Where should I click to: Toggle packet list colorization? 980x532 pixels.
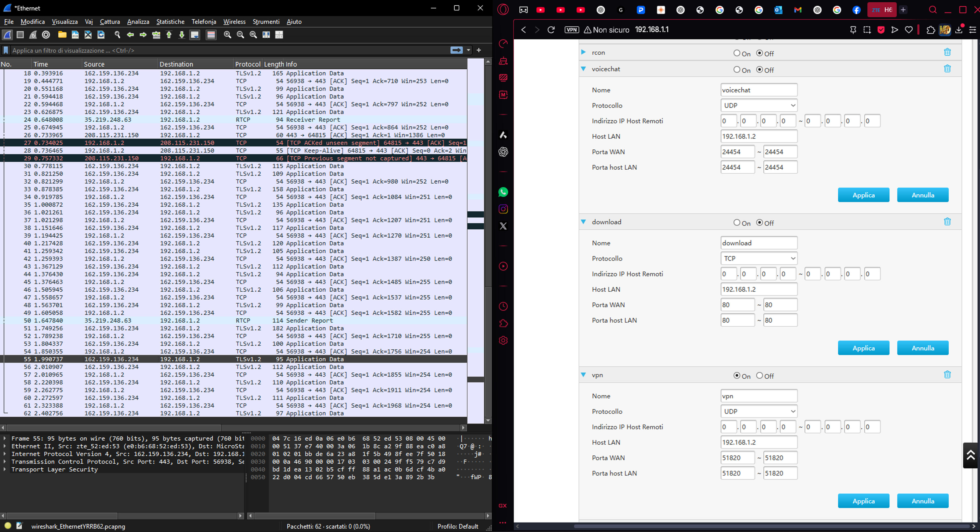coord(211,35)
